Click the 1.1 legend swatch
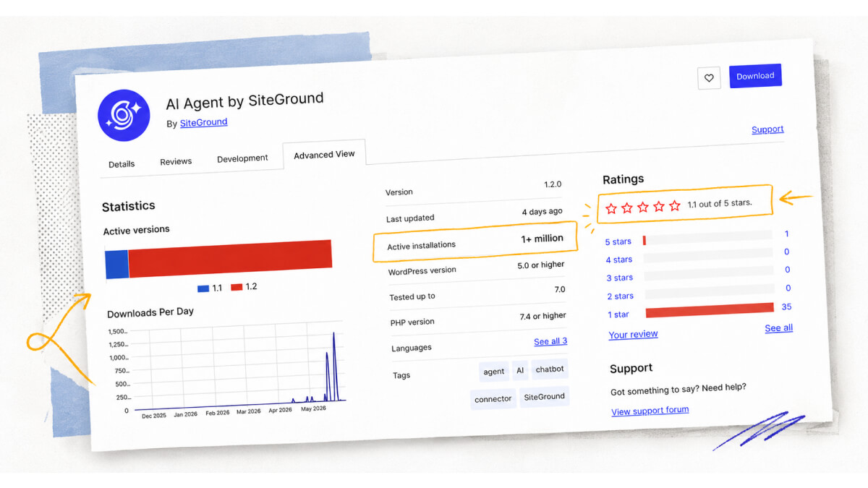Screen dimensions: 868x488 click(x=203, y=288)
